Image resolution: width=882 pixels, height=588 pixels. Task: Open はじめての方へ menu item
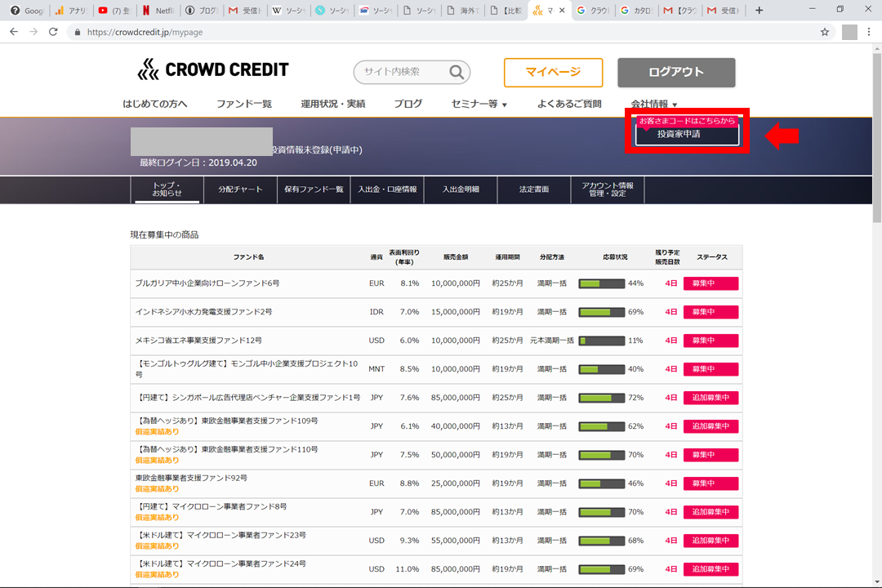(154, 104)
